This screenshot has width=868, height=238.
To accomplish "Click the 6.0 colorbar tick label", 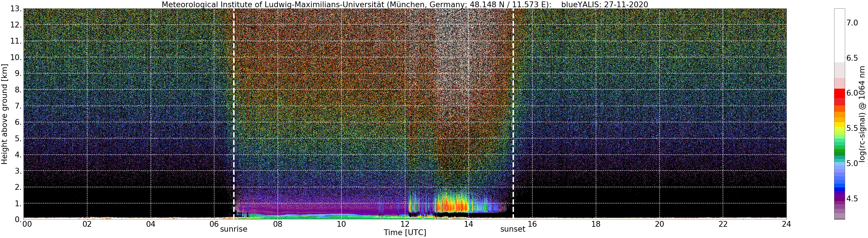I will coord(852,93).
